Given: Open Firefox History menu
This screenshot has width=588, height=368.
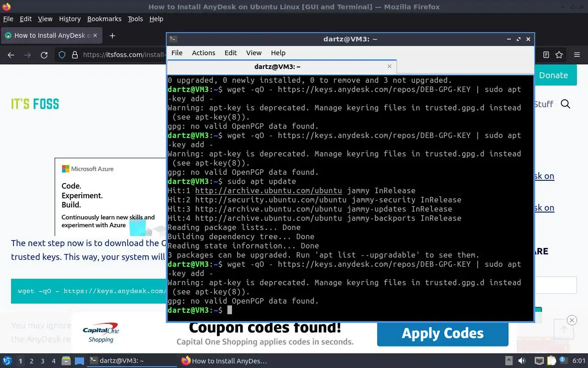Looking at the screenshot, I should [x=70, y=19].
